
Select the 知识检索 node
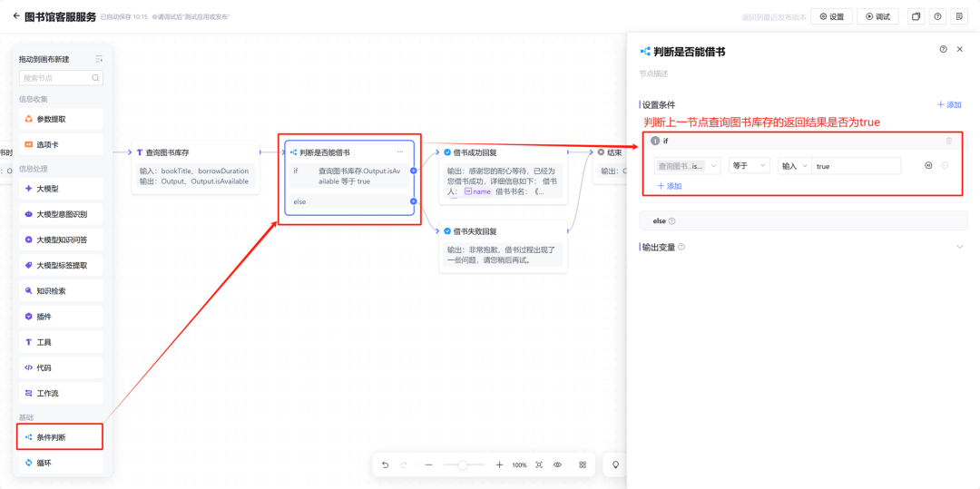[x=61, y=291]
